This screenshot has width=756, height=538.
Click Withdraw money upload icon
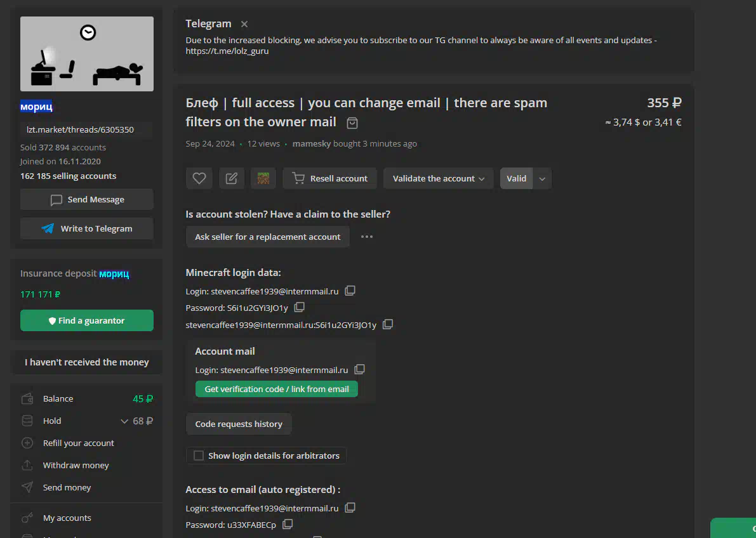click(x=27, y=465)
